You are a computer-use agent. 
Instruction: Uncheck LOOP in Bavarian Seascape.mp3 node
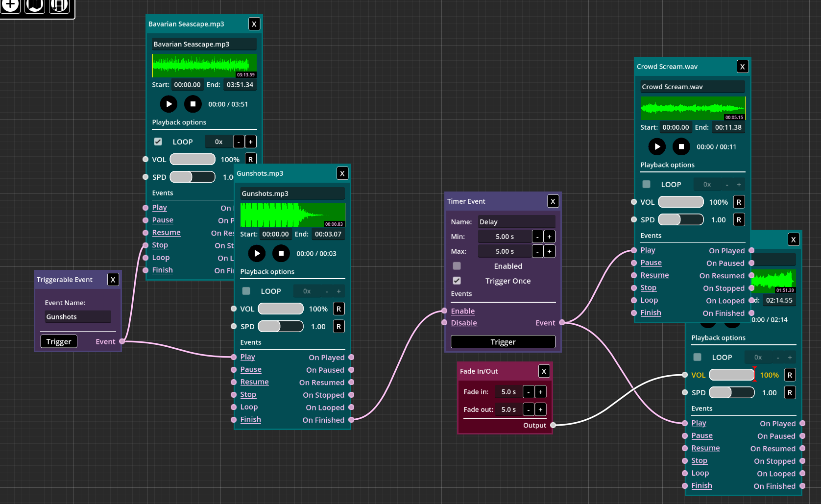158,142
